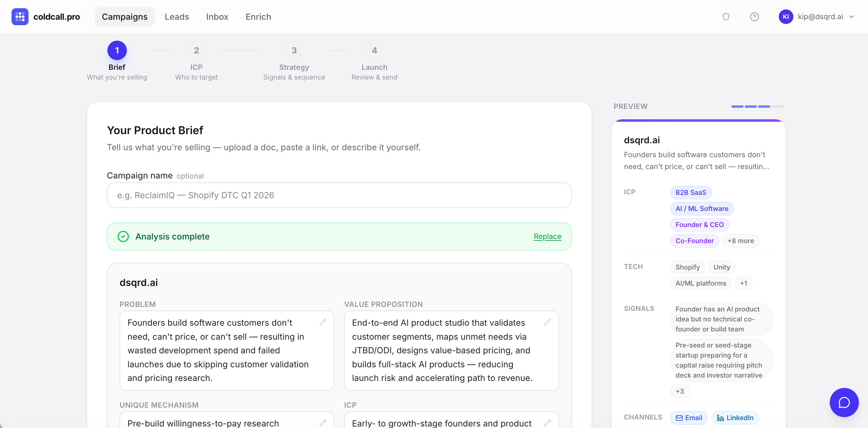Open the chat bubble widget
The height and width of the screenshot is (428, 868).
click(x=844, y=403)
